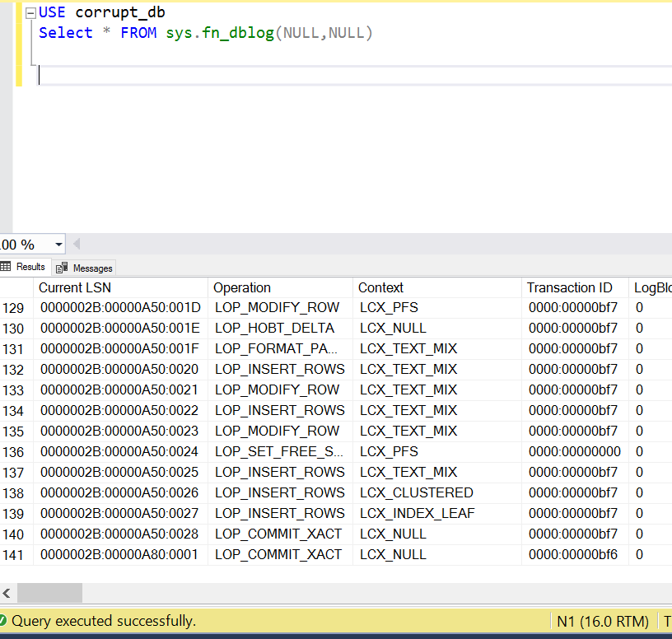Select LOP_INSERT_ROWS cell in row 139
Screen dimensions: 672x639
280,514
